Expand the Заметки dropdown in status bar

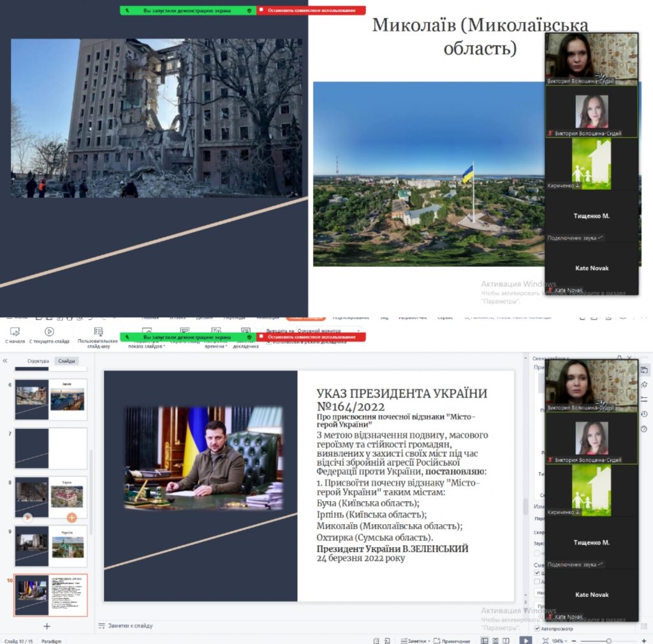[x=416, y=641]
